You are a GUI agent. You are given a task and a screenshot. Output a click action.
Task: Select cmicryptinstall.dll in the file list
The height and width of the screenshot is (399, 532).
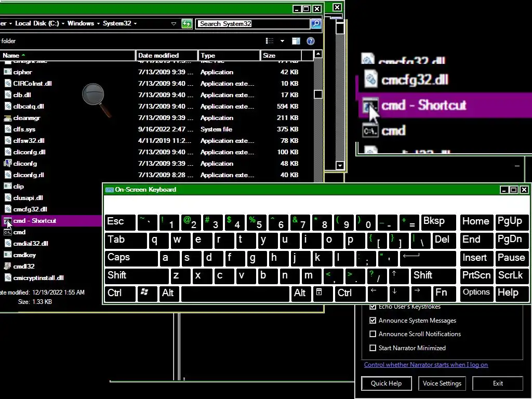tap(38, 278)
